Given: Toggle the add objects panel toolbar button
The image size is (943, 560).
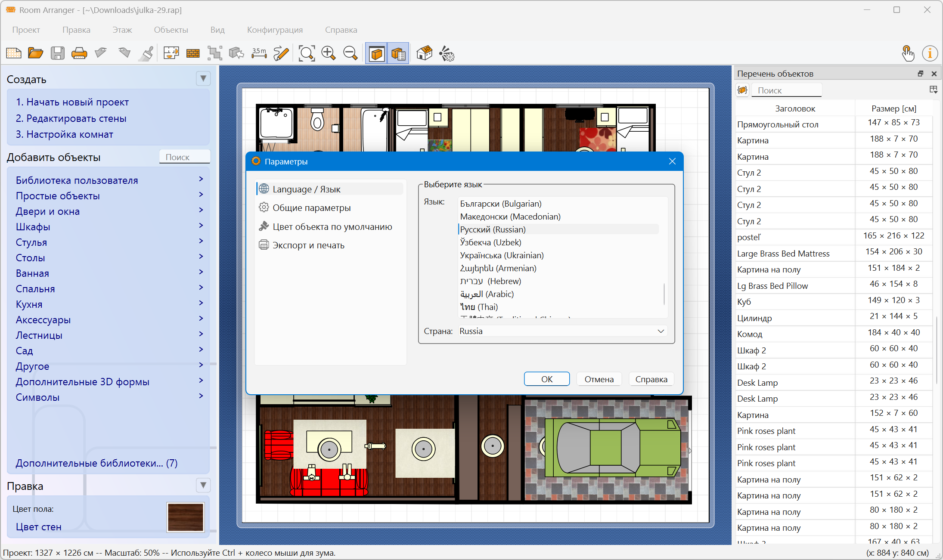Looking at the screenshot, I should tap(377, 53).
